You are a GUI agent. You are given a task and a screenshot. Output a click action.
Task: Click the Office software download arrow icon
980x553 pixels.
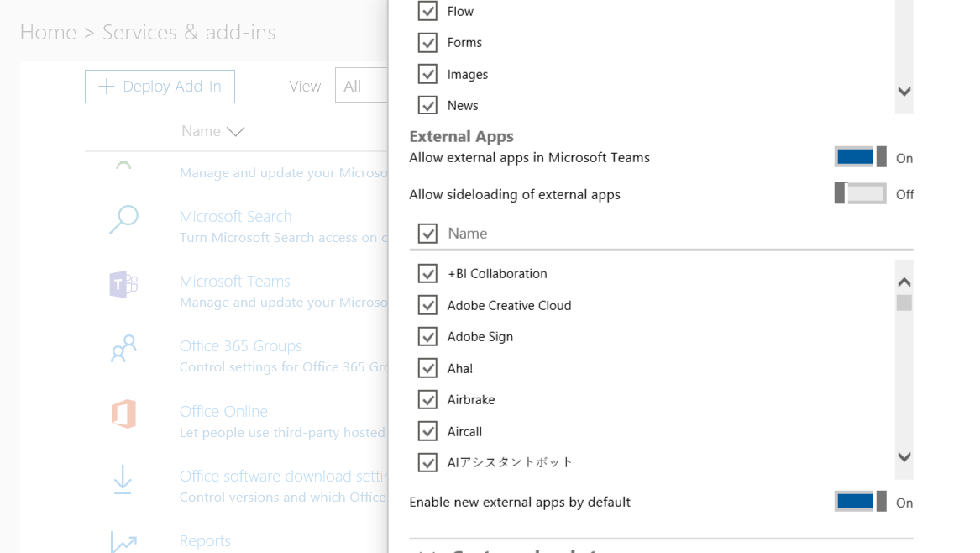(x=123, y=479)
